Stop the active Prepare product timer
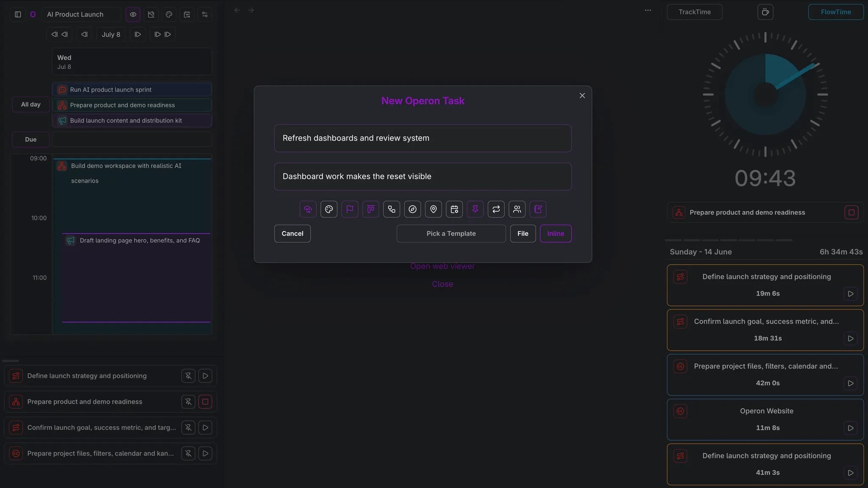 tap(851, 212)
